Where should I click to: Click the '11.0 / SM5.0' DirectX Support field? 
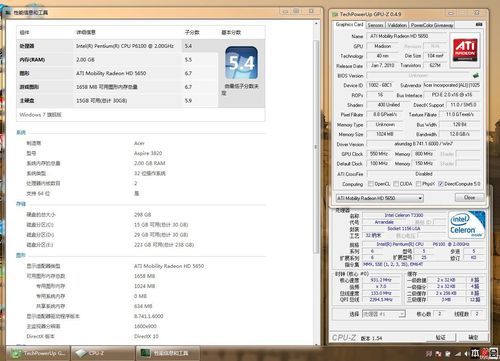463,105
